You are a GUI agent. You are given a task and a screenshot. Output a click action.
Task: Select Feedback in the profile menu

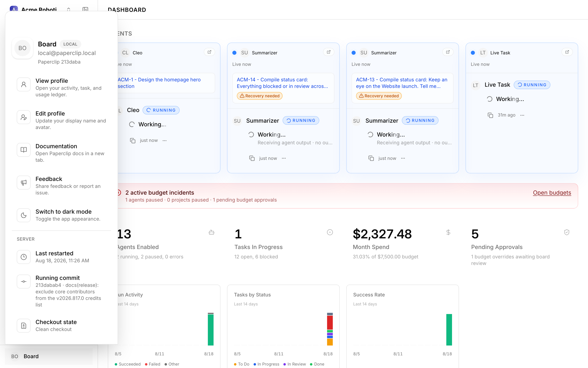tap(61, 186)
